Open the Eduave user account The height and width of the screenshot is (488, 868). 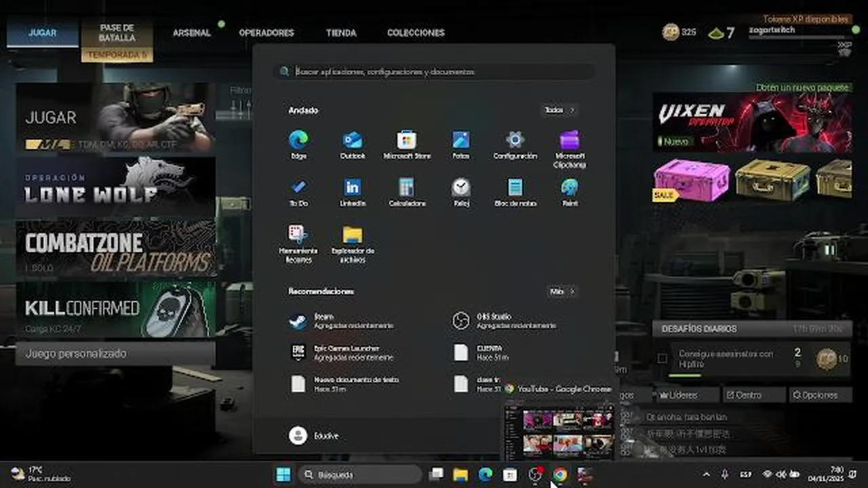tap(313, 435)
